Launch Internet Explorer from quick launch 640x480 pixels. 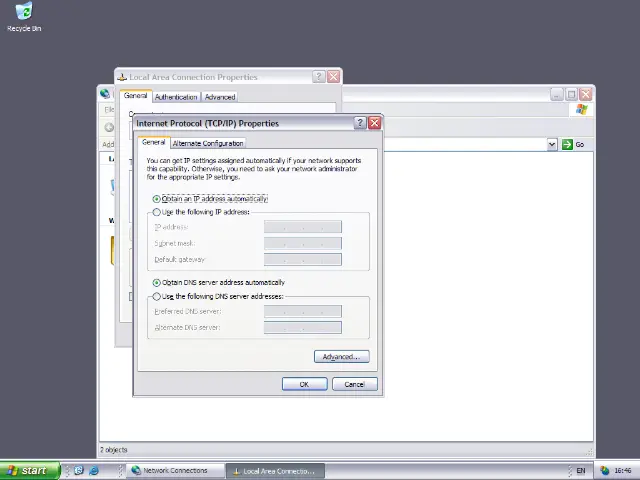(94, 470)
